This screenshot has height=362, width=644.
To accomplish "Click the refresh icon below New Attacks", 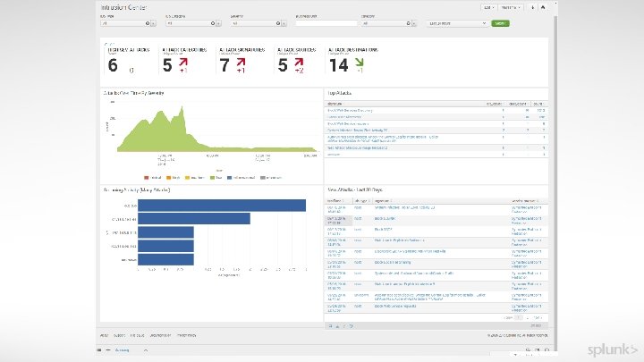I will (352, 326).
